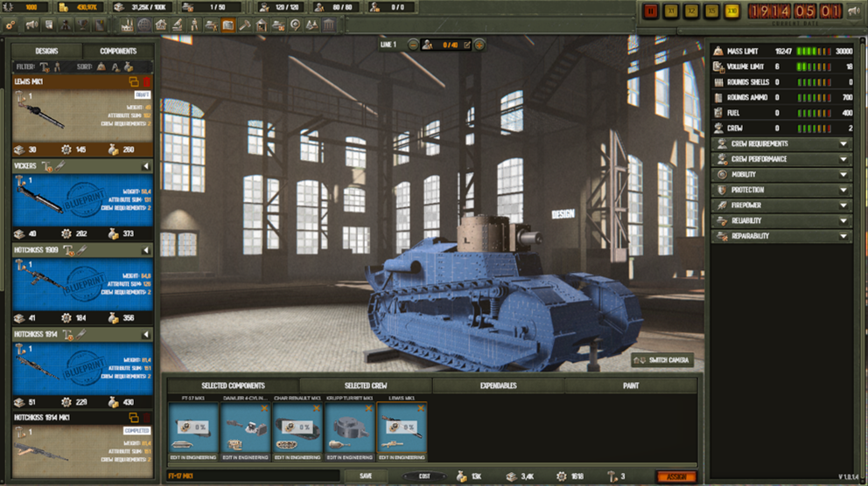Image resolution: width=868 pixels, height=486 pixels.
Task: Delete the Lewis MK1 design
Action: (x=147, y=82)
